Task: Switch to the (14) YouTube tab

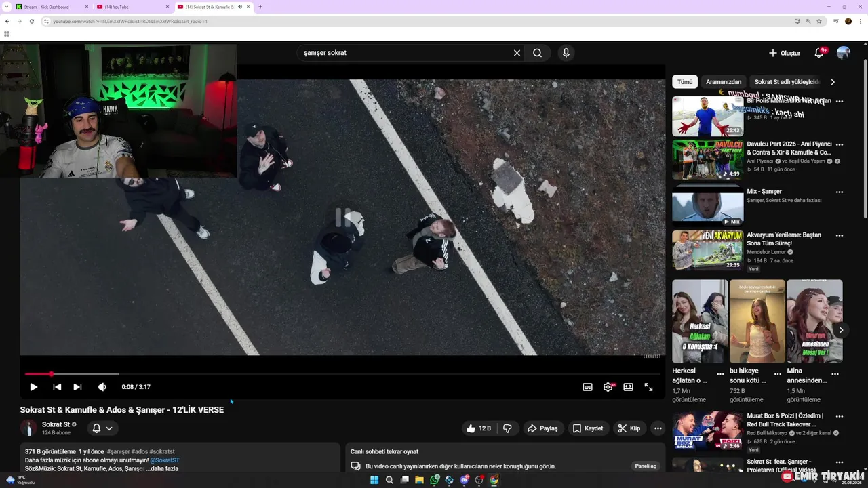Action: click(132, 7)
